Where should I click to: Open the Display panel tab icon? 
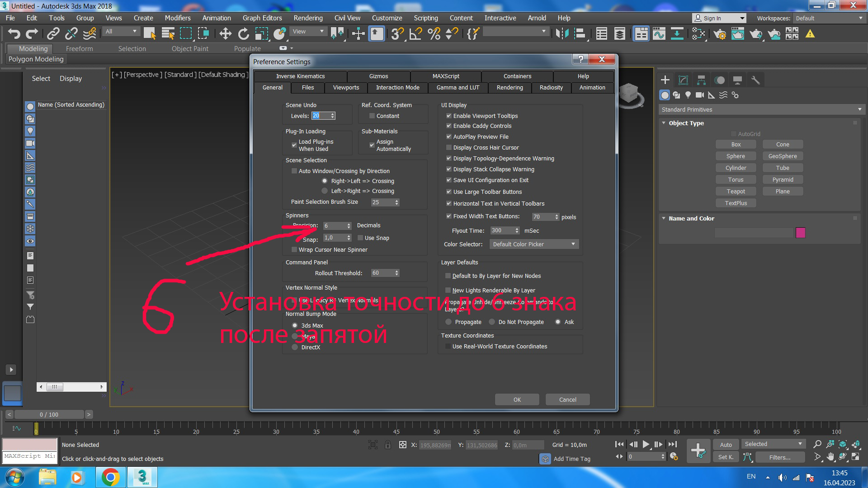(x=737, y=80)
